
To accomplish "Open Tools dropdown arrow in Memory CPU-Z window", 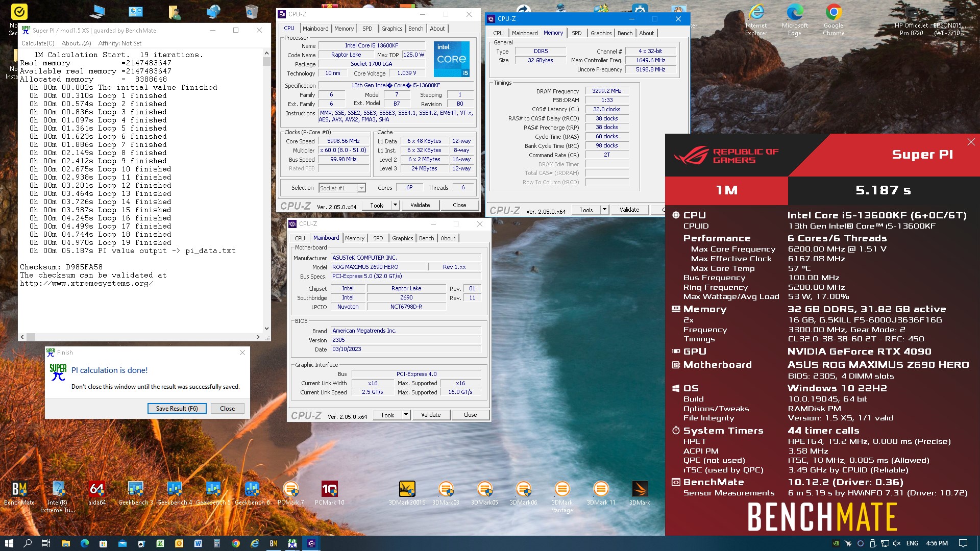I will [x=604, y=210].
